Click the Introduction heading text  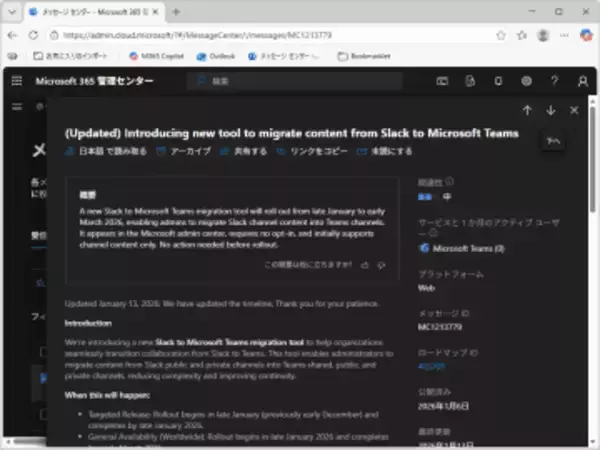[88, 323]
